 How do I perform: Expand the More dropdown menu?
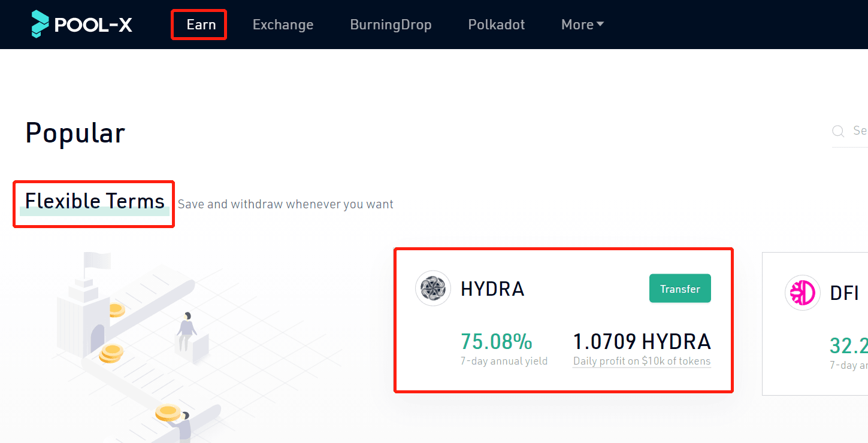(x=582, y=25)
